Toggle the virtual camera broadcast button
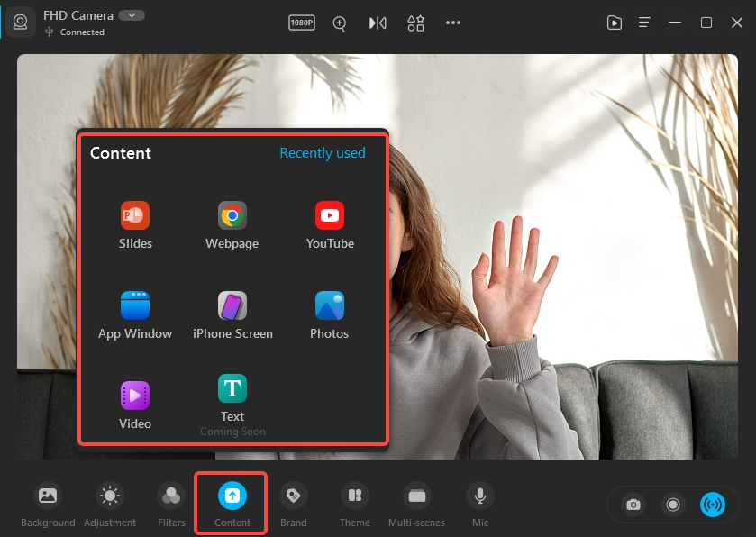The height and width of the screenshot is (537, 756). [713, 505]
